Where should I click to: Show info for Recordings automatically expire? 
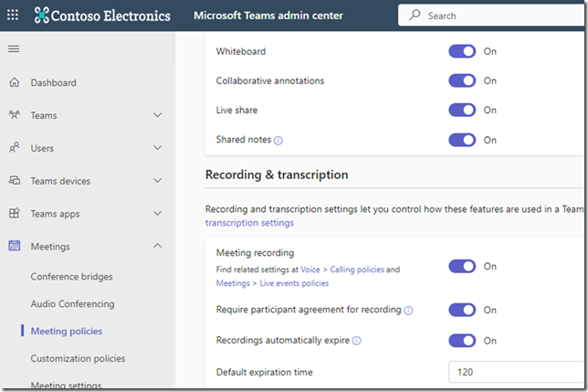tap(357, 341)
